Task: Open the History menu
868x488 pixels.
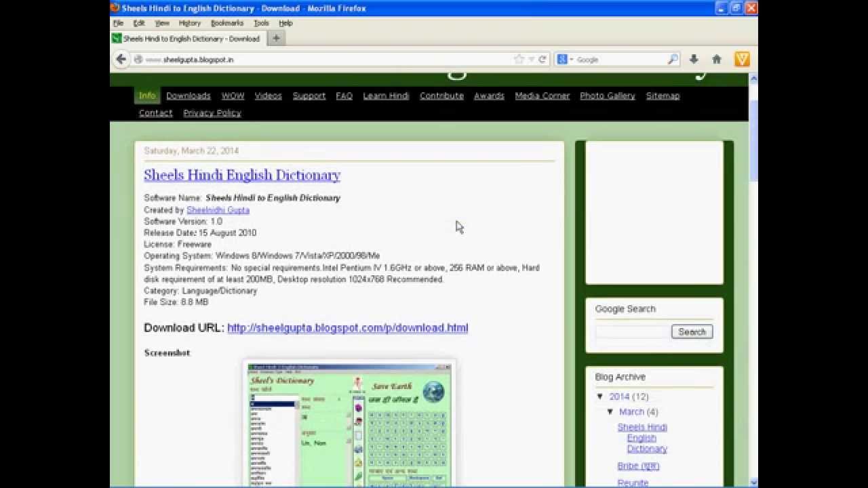Action: [x=190, y=23]
